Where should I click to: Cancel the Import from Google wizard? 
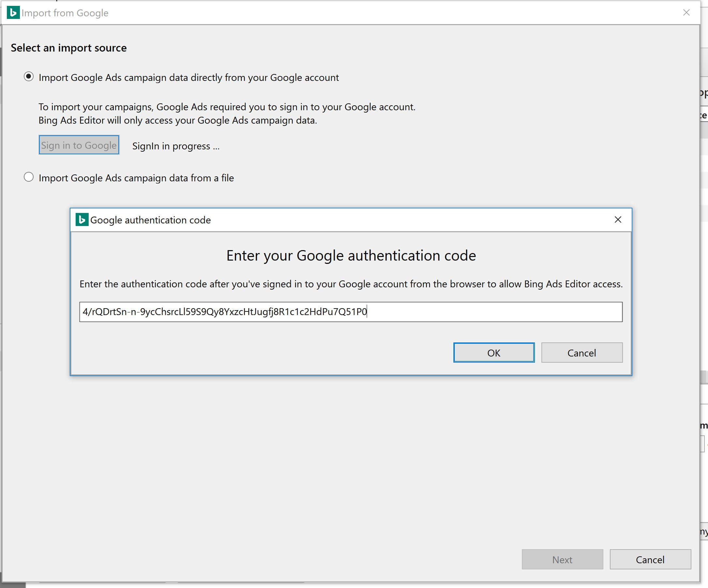[650, 560]
